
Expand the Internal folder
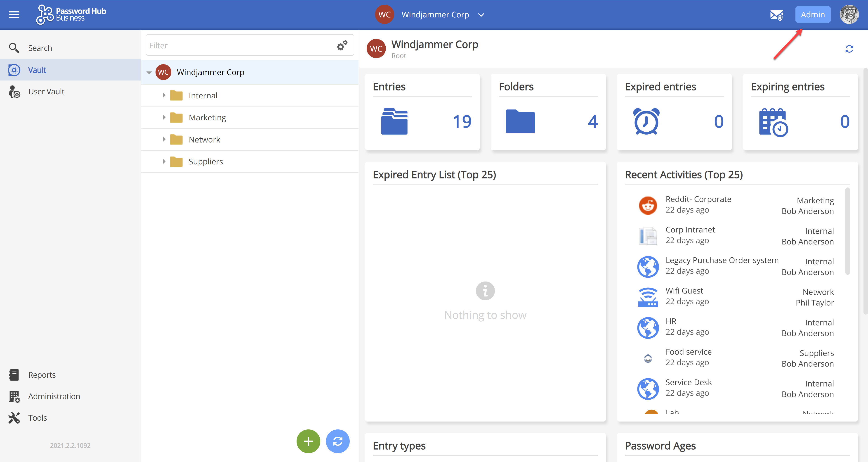(164, 95)
